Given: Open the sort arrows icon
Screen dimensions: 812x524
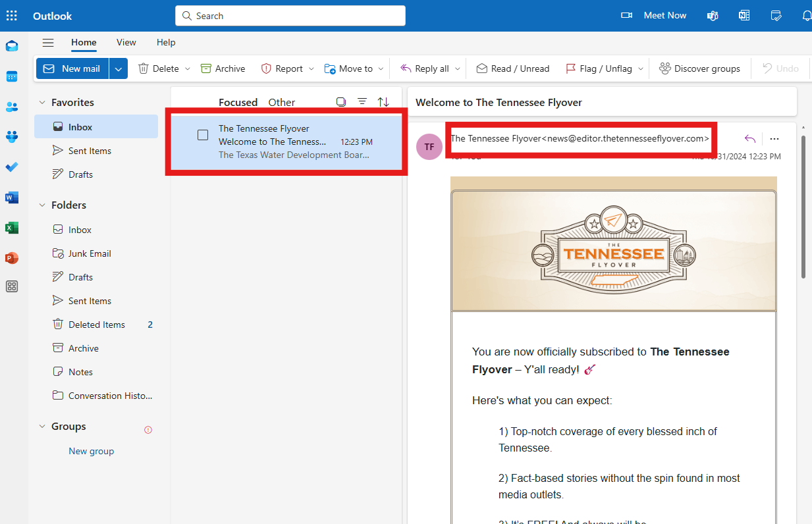Looking at the screenshot, I should click(x=383, y=102).
